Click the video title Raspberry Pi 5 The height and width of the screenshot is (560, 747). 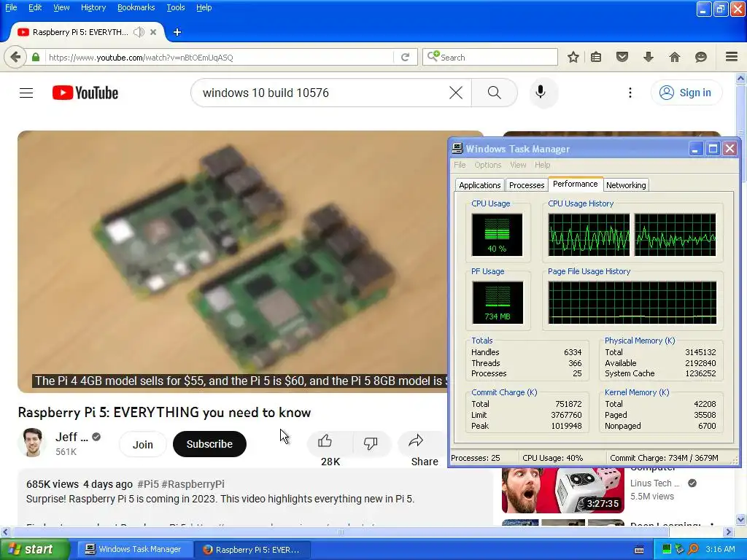click(x=164, y=413)
